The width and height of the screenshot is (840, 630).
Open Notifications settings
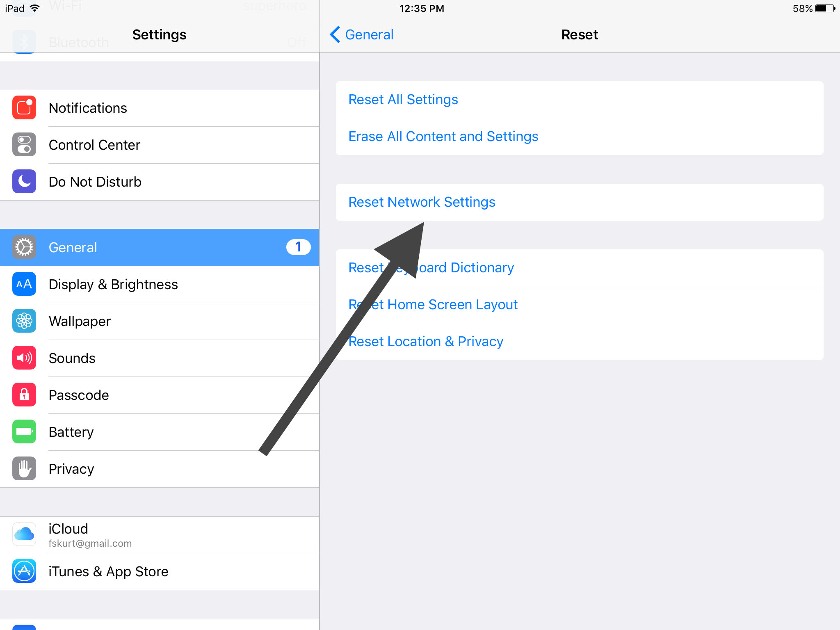pos(160,107)
